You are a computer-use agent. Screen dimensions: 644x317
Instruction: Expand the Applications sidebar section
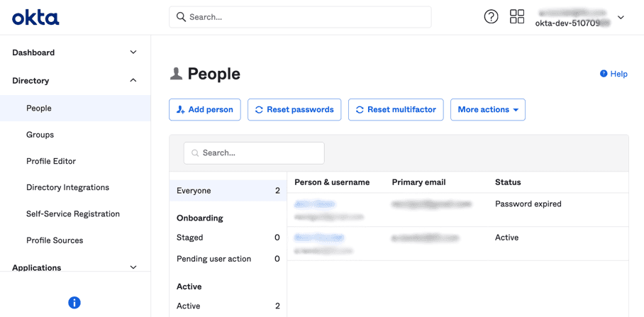click(x=133, y=267)
